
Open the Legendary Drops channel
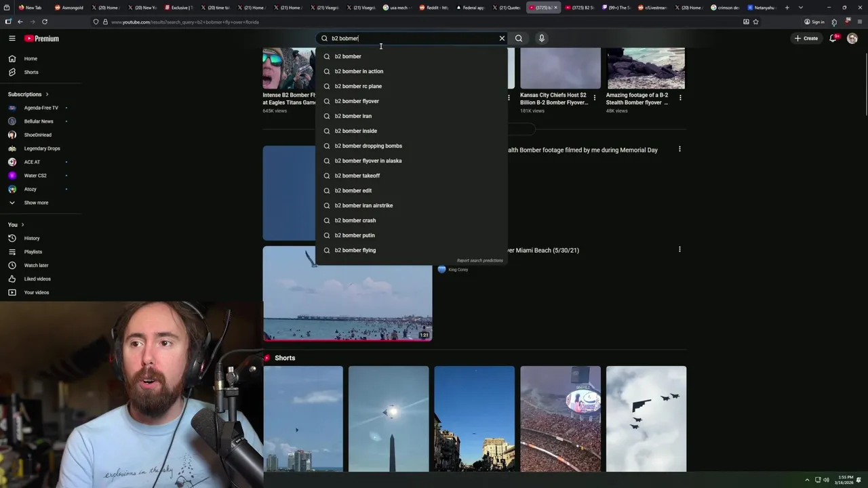tap(41, 148)
